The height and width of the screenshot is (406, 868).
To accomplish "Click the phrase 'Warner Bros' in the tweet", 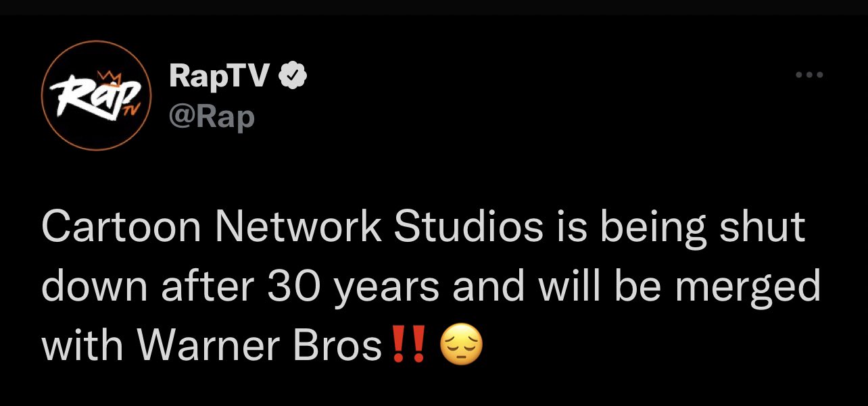I will point(260,346).
